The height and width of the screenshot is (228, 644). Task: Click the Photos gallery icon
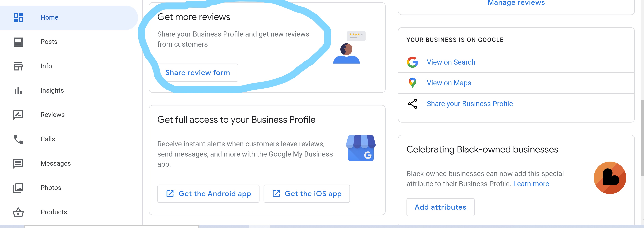click(x=18, y=188)
